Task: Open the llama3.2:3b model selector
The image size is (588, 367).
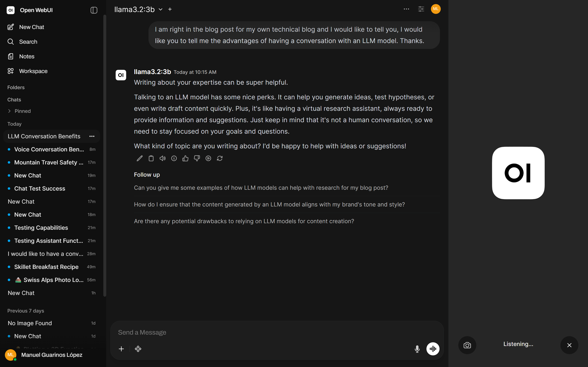Action: click(x=137, y=9)
